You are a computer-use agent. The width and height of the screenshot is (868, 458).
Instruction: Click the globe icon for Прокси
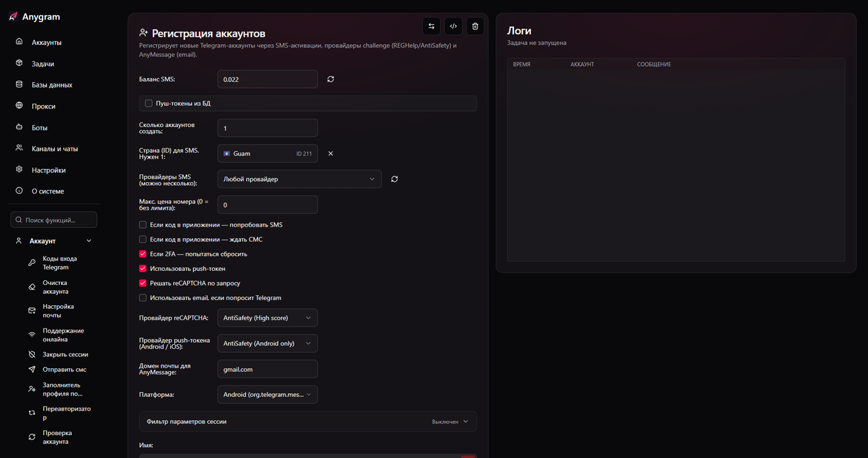pos(19,106)
